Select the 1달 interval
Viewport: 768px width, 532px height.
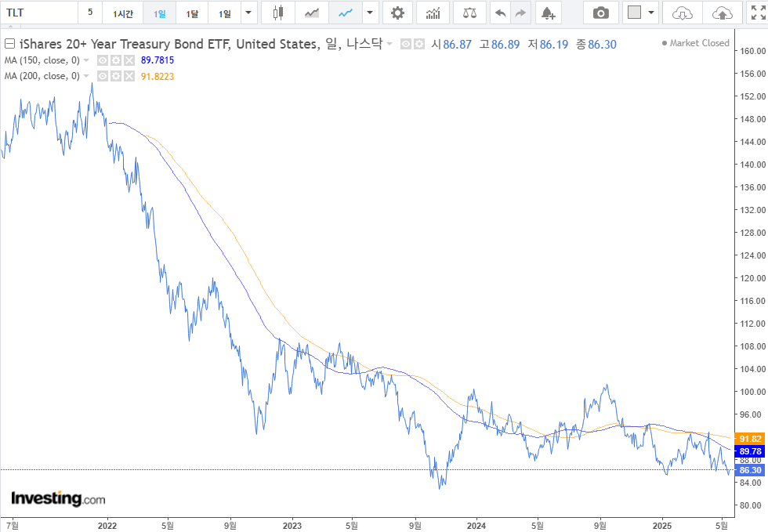[192, 13]
